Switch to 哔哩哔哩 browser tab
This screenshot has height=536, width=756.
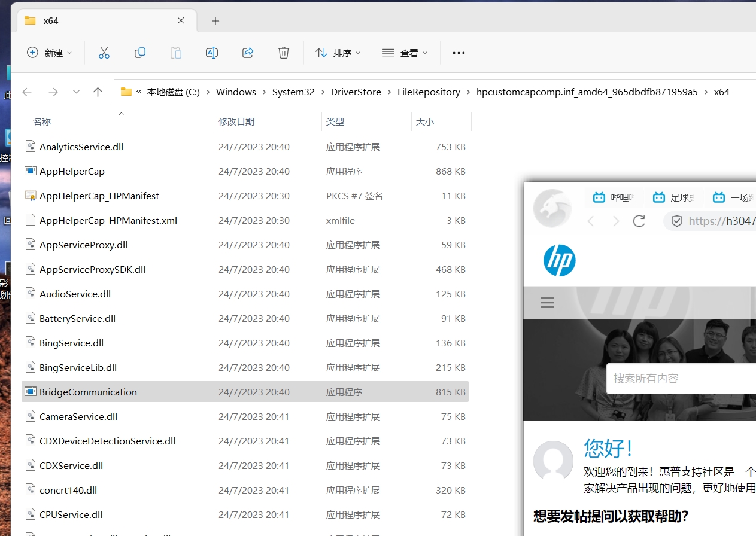click(614, 197)
